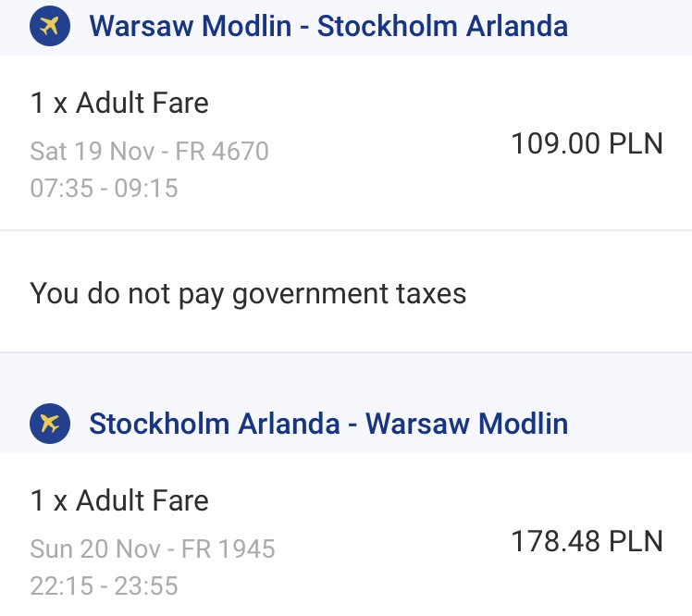
Task: Click the return flight plane icon
Action: [50, 424]
